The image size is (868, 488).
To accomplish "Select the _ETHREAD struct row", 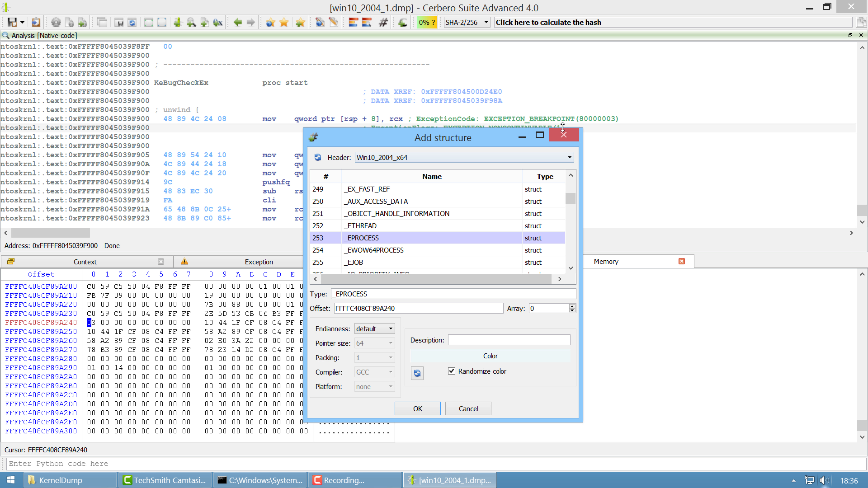I will [x=438, y=225].
